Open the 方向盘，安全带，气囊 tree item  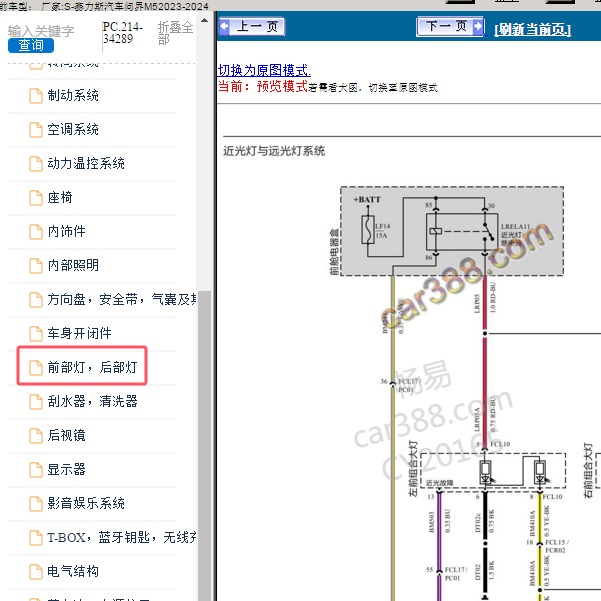coord(122,299)
